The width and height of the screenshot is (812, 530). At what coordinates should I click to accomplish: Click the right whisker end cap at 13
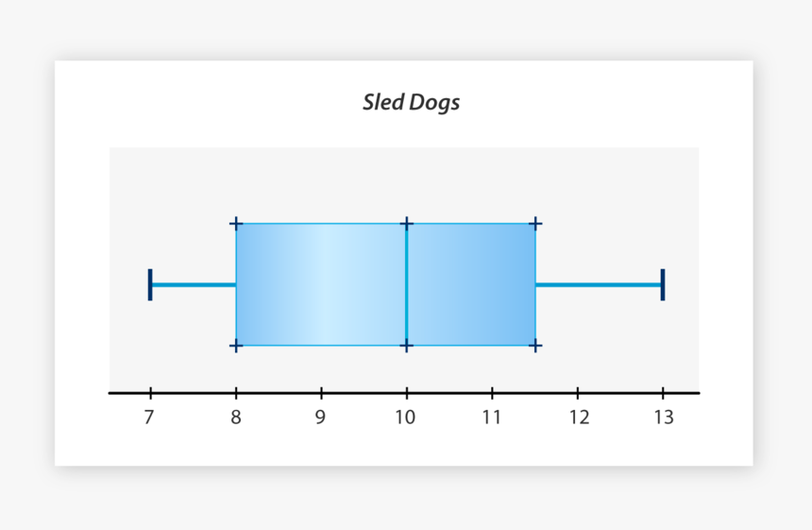pos(663,284)
